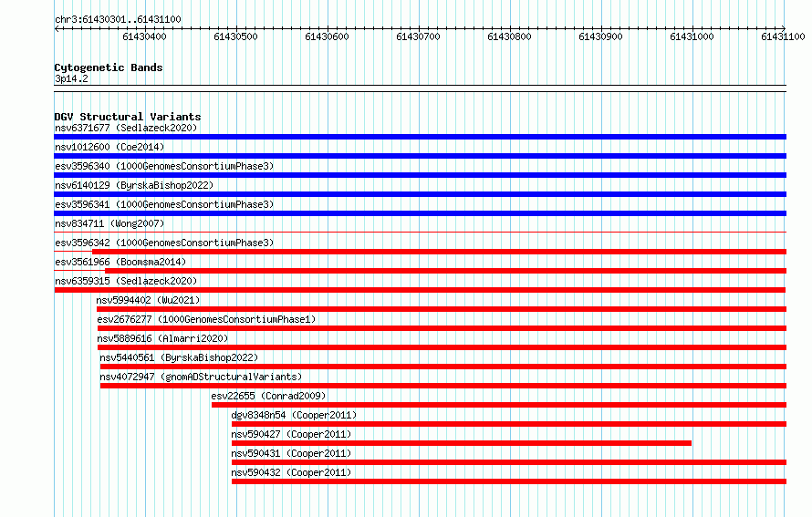
Task: Open the esv22655 (Conrad2009) label
Action: click(x=269, y=396)
